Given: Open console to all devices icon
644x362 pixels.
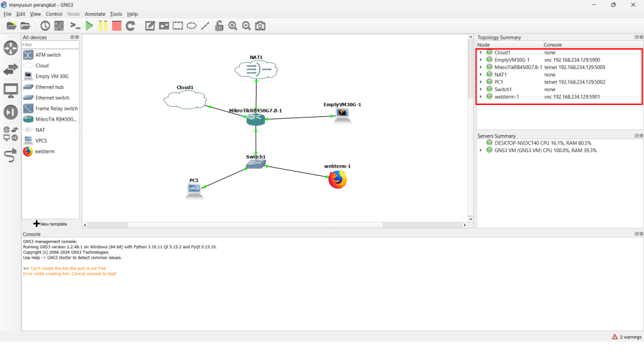Looking at the screenshot, I should pos(75,26).
